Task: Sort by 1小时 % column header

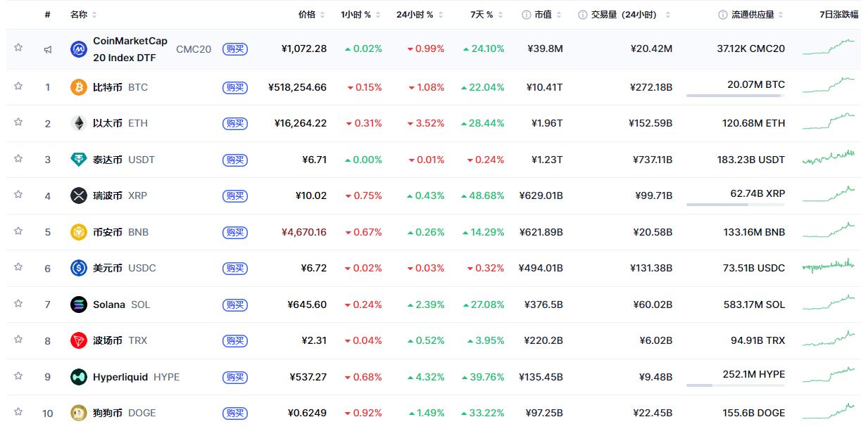Action: (361, 15)
